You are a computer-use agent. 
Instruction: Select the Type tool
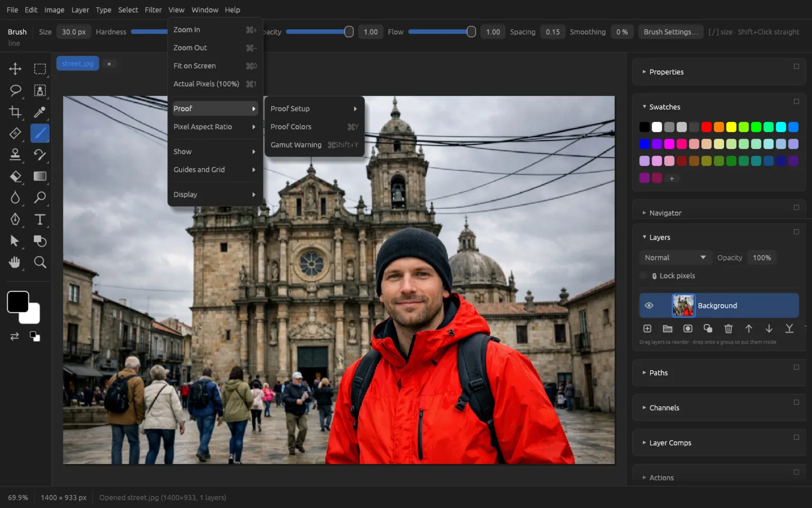[x=40, y=219]
